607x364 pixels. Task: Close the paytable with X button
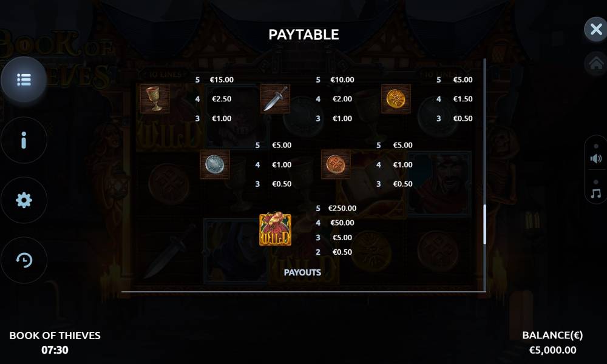596,29
